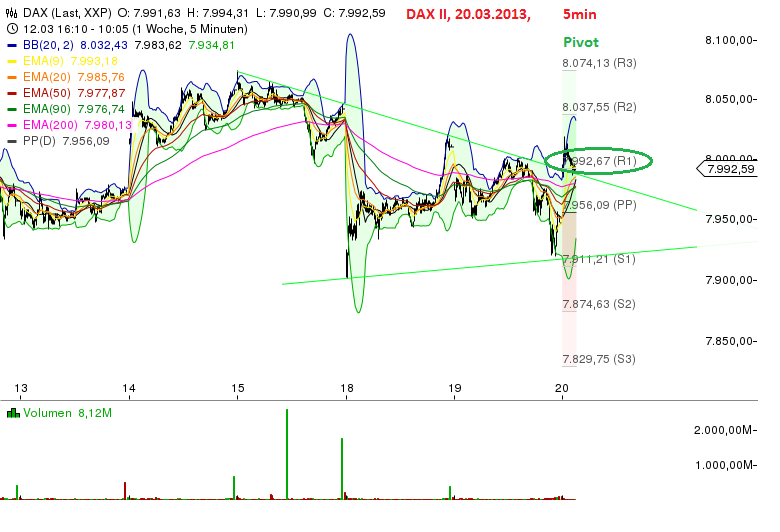Click the 8.037,55 (R2) pivot level

point(599,107)
